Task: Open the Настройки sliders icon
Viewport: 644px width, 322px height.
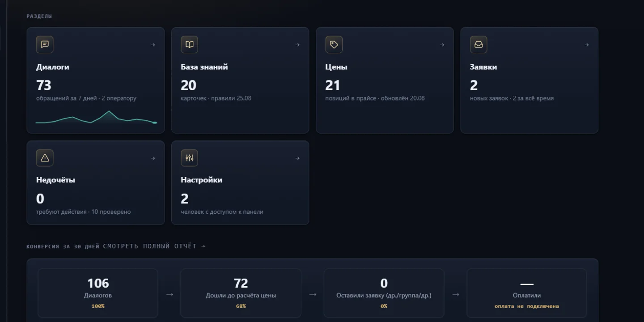Action: (189, 158)
